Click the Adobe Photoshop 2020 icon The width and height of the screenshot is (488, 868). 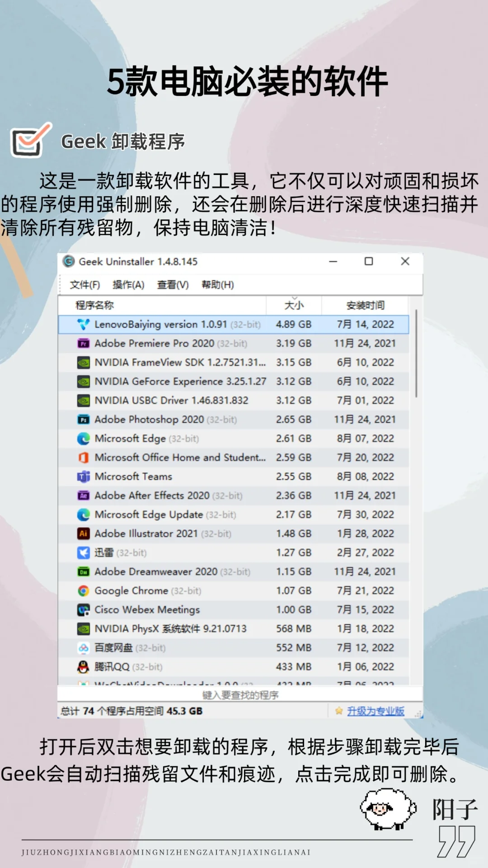84,420
